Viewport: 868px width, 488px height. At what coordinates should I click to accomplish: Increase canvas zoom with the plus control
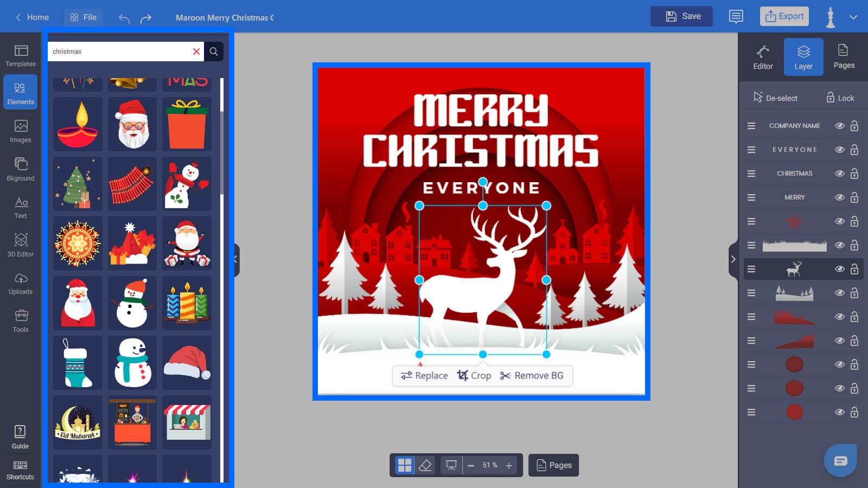509,465
